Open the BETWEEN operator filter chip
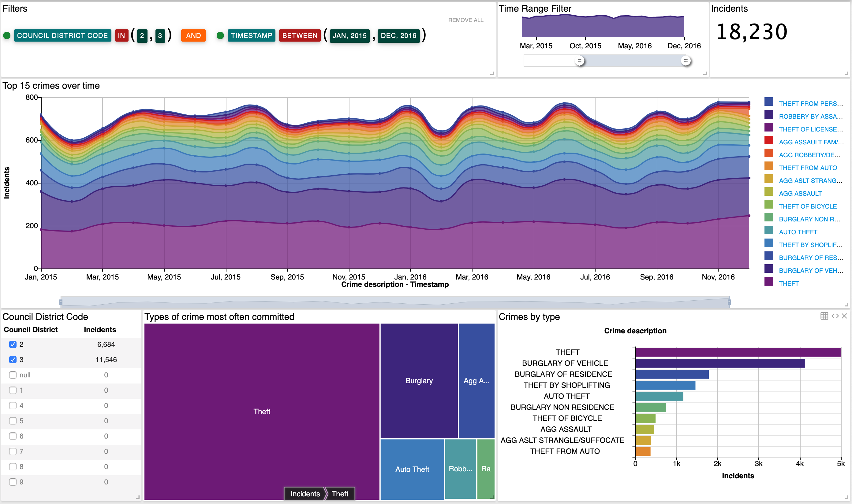Image resolution: width=852 pixels, height=504 pixels. pyautogui.click(x=299, y=35)
